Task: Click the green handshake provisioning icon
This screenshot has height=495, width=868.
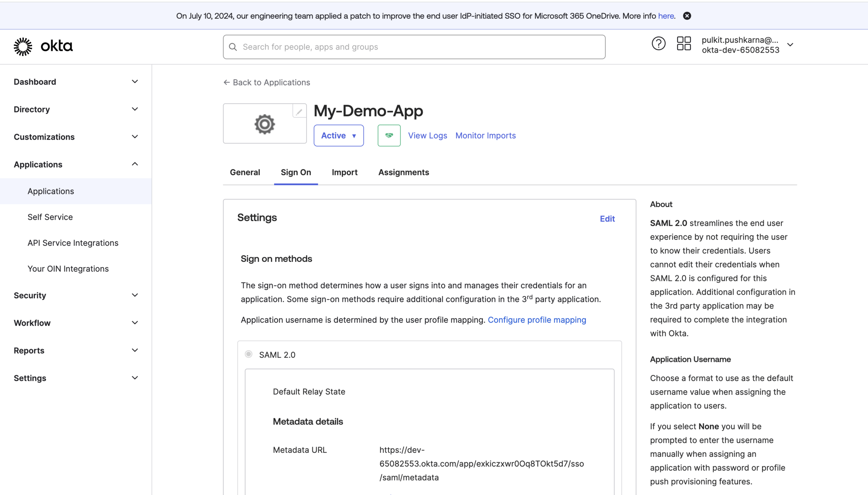Action: (x=389, y=136)
